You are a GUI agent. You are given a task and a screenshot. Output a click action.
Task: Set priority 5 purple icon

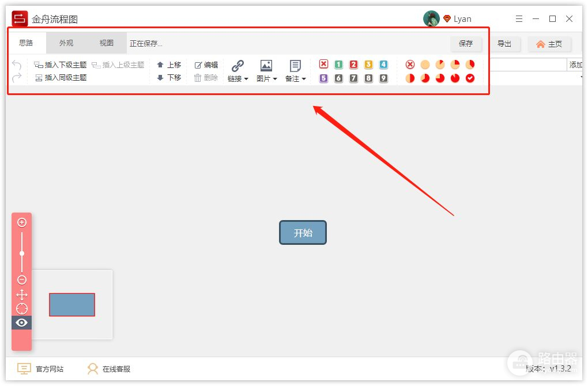tap(323, 78)
